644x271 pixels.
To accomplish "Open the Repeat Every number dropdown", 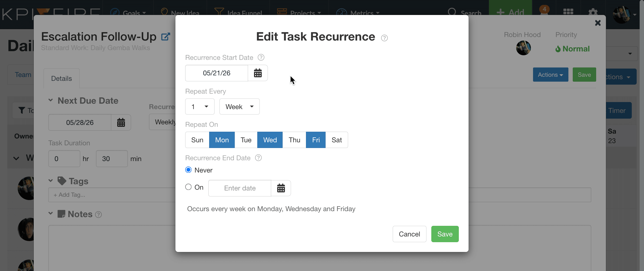I will click(200, 107).
